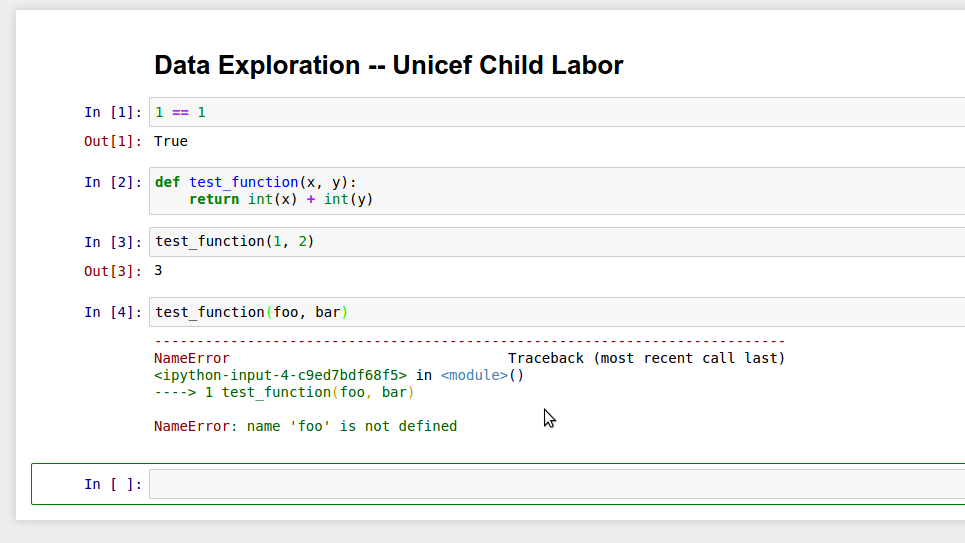
Task: Click the empty 'In [ ]:' prompt
Action: tap(113, 484)
